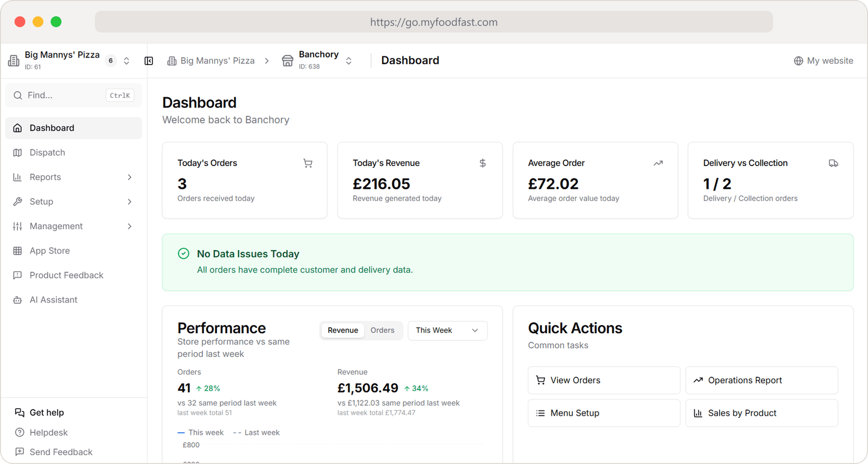Click the Dispatch map icon
This screenshot has height=464, width=868.
(x=17, y=152)
